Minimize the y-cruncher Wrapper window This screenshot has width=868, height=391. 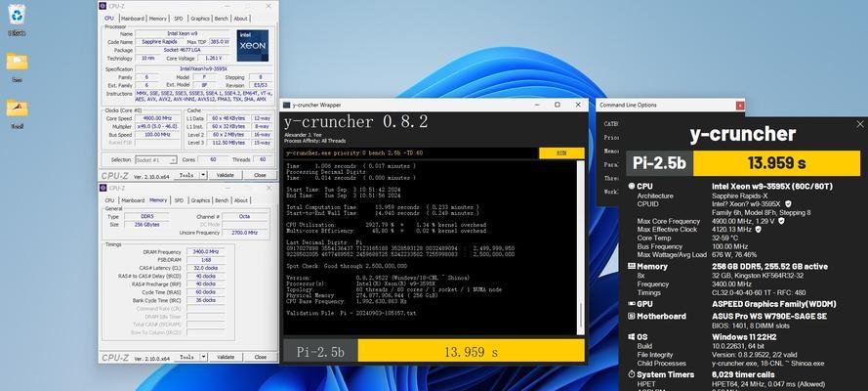pyautogui.click(x=536, y=105)
